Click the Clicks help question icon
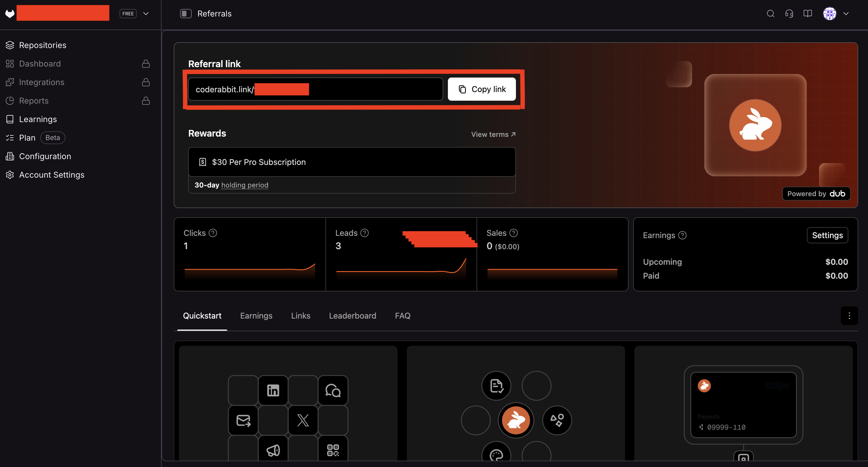 [213, 233]
